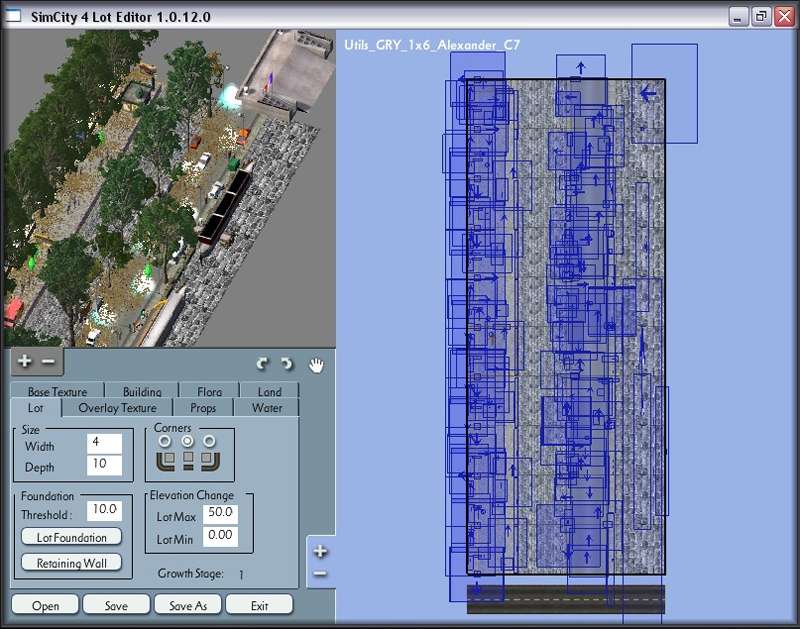Viewport: 800px width, 629px height.
Task: Zoom out the 3D preview with minus
Action: click(48, 361)
